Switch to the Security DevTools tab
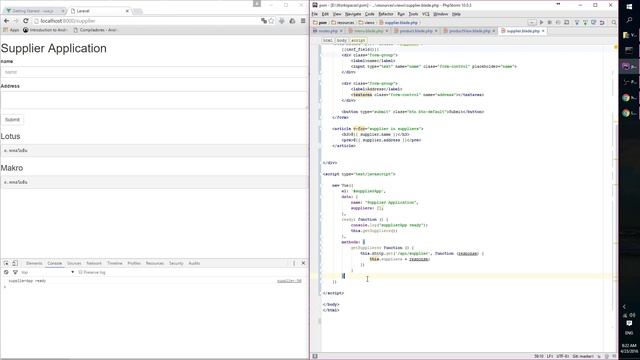Viewport: 640px width, 360px height. (176, 263)
